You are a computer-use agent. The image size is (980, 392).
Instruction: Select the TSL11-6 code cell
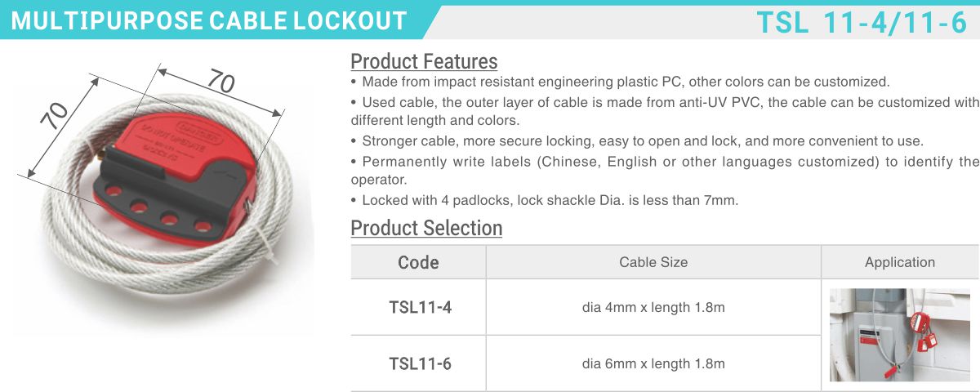tap(420, 363)
